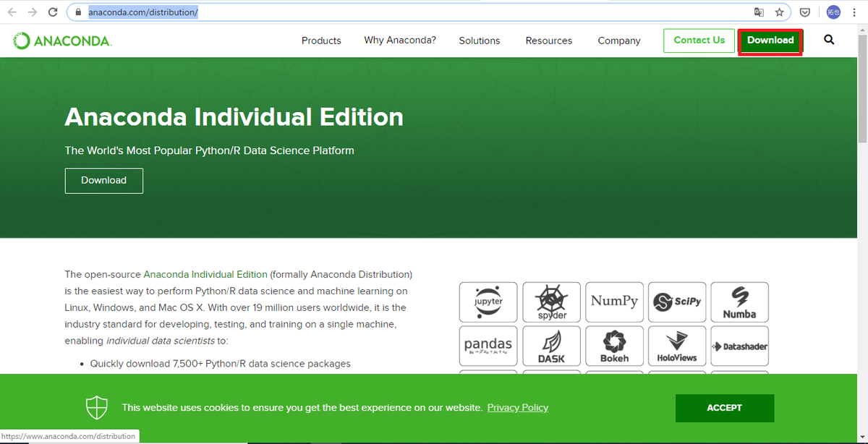Click the World's Most Popular Python/R tagline
The image size is (868, 444).
point(210,150)
